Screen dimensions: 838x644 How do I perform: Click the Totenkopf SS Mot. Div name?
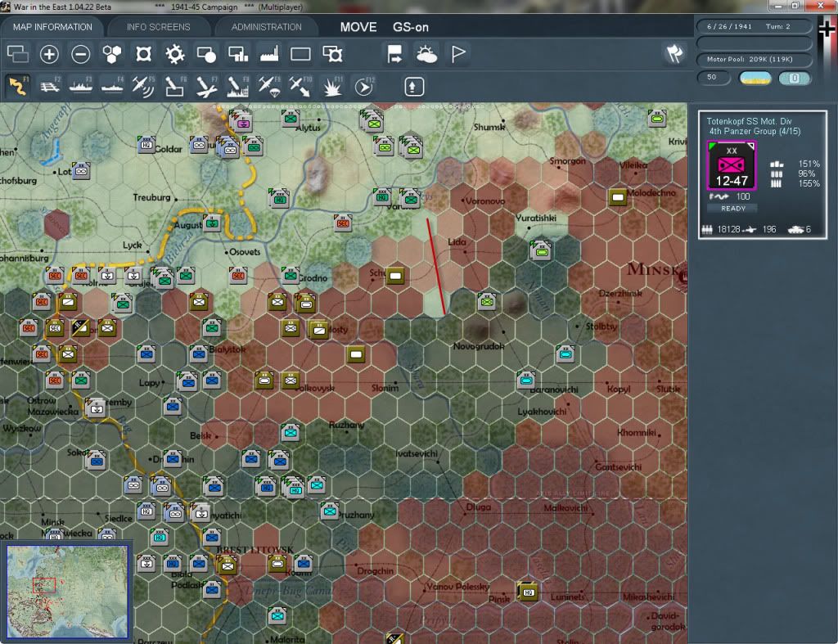click(x=750, y=121)
